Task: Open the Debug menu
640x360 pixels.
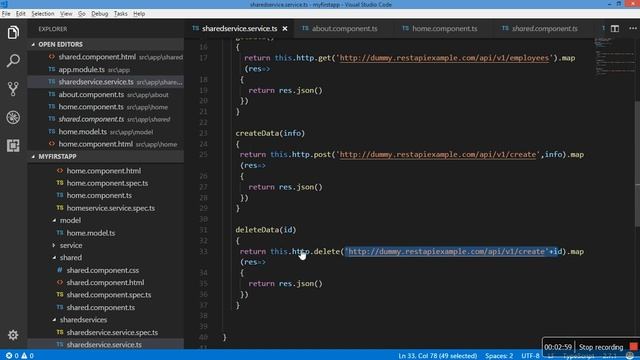Action: point(100,13)
